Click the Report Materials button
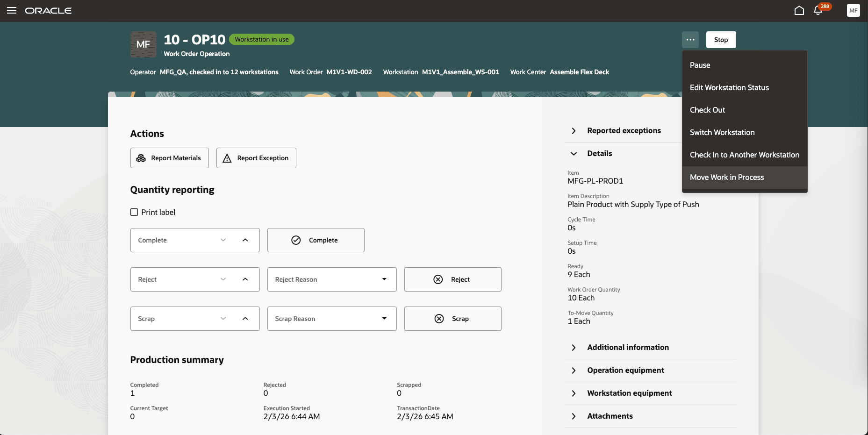 [170, 158]
